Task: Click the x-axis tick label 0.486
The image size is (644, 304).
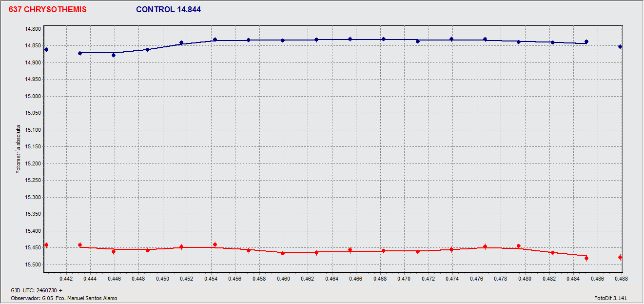Action: [597, 279]
